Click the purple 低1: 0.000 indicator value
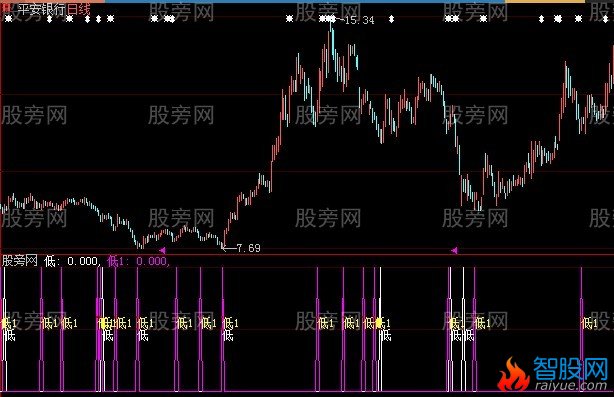The width and height of the screenshot is (614, 397). (x=138, y=261)
